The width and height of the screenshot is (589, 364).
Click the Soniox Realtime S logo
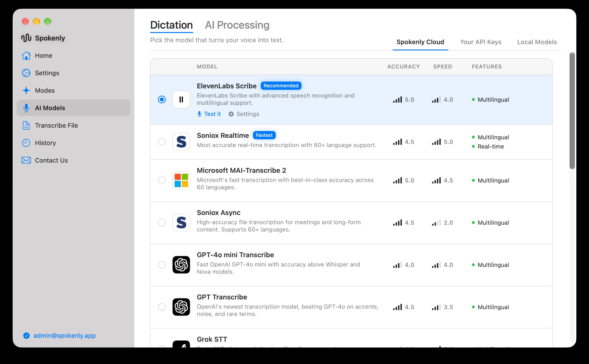pyautogui.click(x=181, y=142)
